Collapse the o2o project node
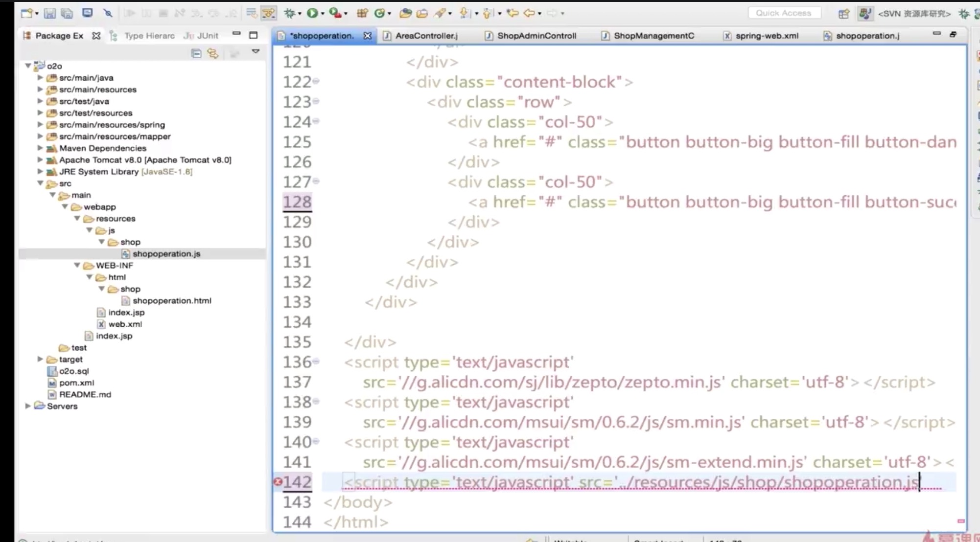Viewport: 980px width, 542px height. [28, 66]
